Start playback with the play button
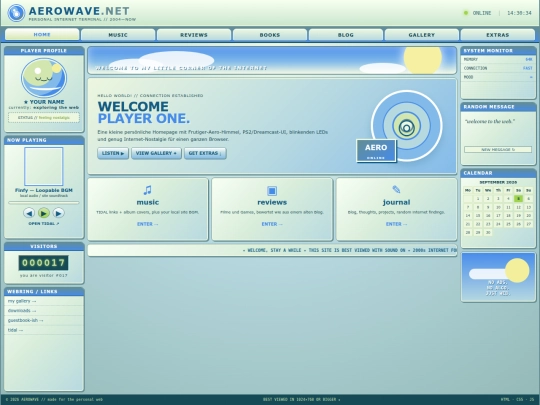 tap(44, 213)
